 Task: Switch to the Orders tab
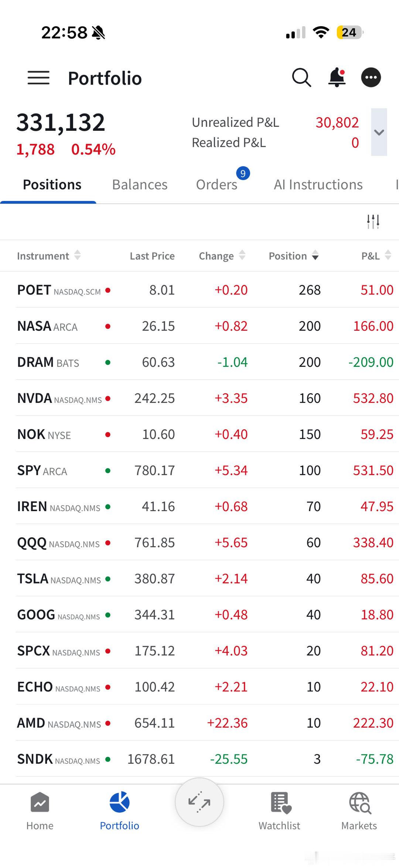pyautogui.click(x=217, y=184)
